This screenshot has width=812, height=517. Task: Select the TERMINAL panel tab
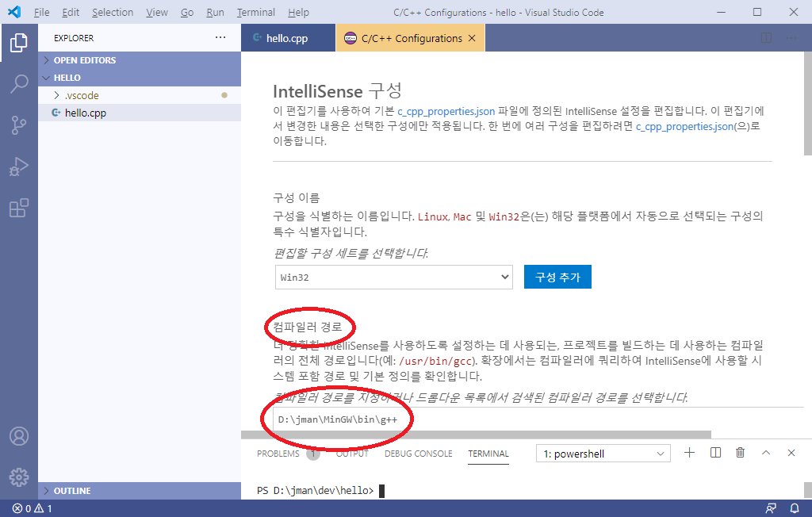[488, 454]
